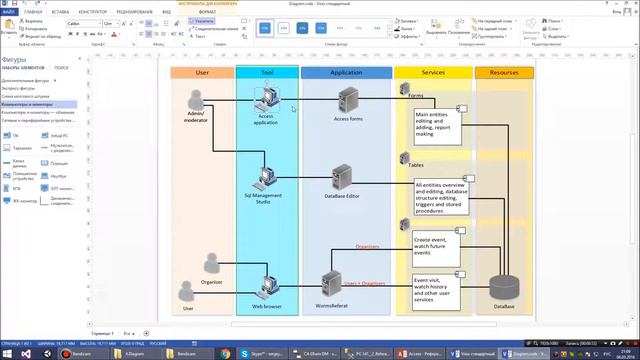Select the Network and Peripherals stencil
This screenshot has width=640, height=360.
[39, 121]
